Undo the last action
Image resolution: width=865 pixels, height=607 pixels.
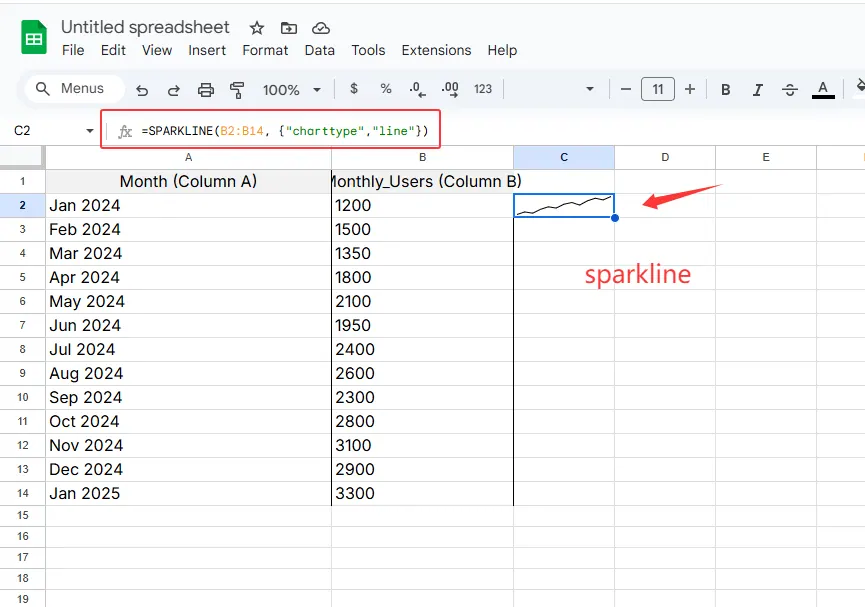click(141, 89)
